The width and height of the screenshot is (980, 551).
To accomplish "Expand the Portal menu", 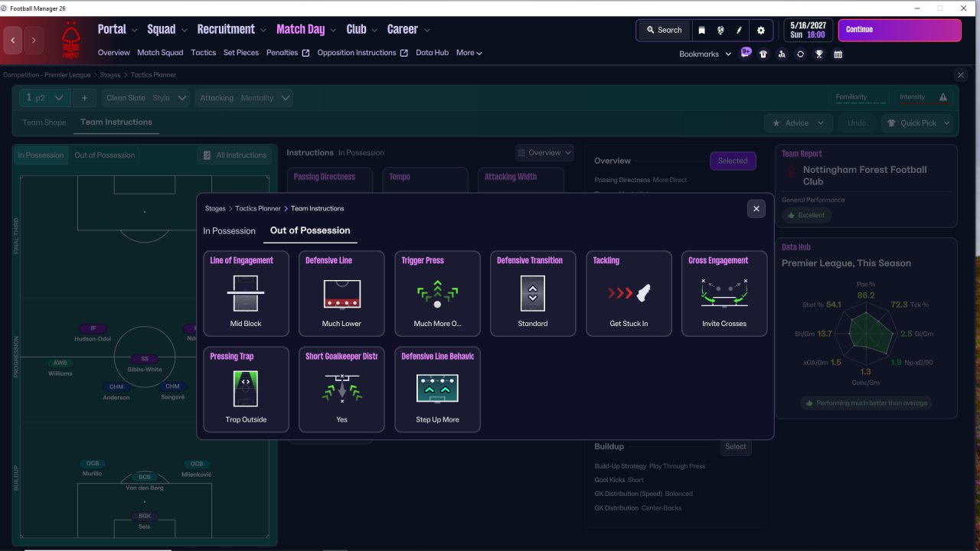I will [x=117, y=29].
